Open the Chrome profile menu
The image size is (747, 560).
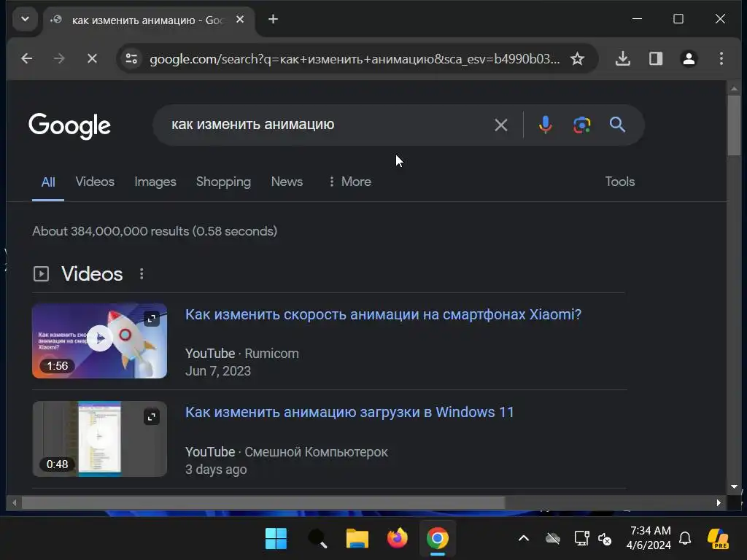(x=689, y=58)
